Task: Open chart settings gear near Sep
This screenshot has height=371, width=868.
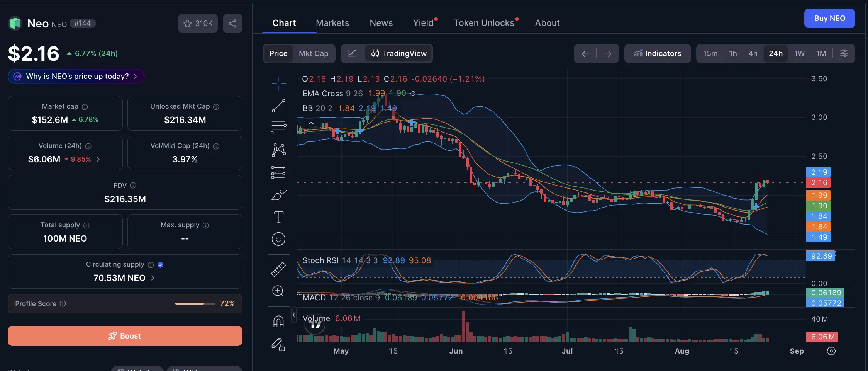Action: [x=831, y=351]
